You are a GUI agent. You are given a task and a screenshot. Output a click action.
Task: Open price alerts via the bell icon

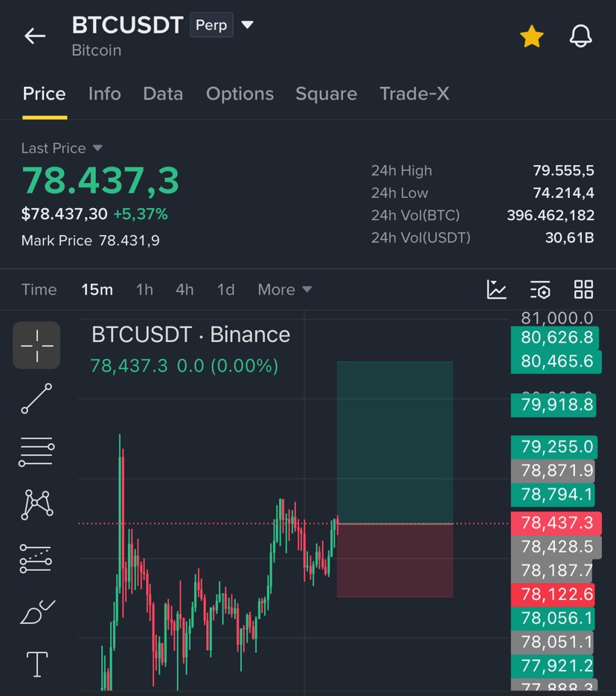click(580, 36)
